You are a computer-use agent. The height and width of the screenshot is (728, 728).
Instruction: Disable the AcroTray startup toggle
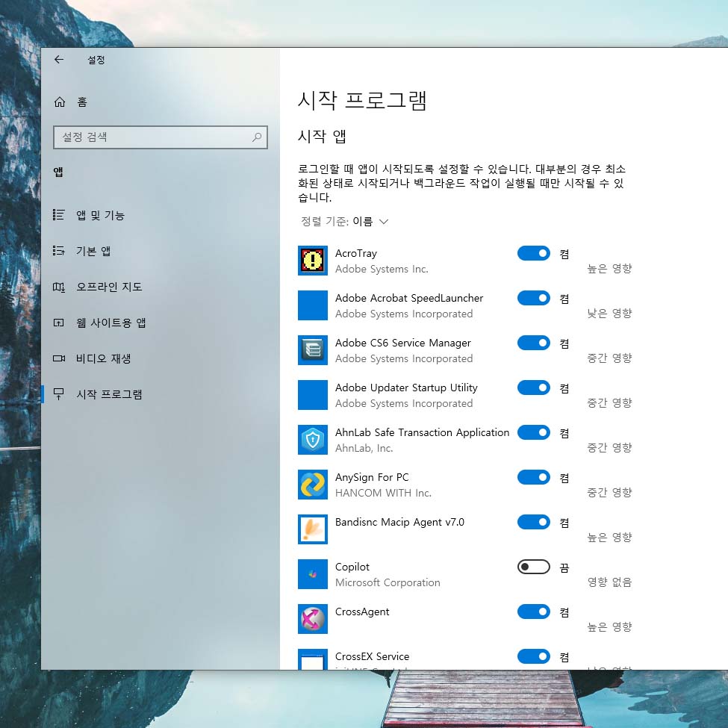click(533, 253)
